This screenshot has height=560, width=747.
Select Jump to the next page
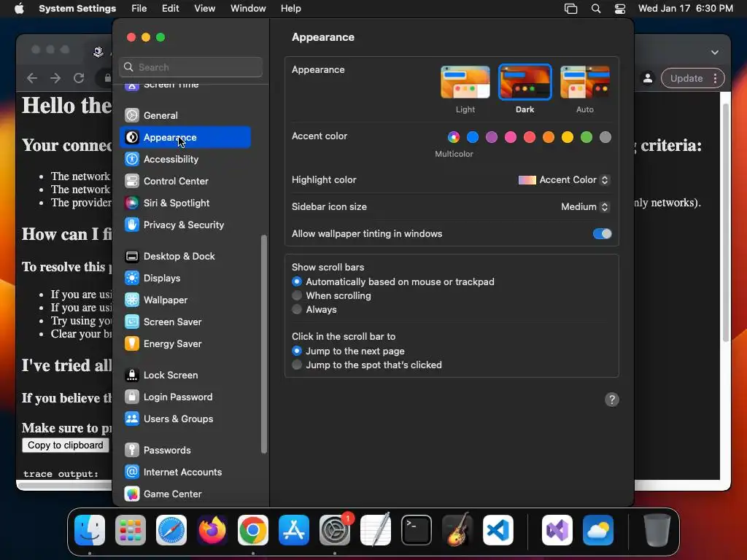(x=297, y=351)
